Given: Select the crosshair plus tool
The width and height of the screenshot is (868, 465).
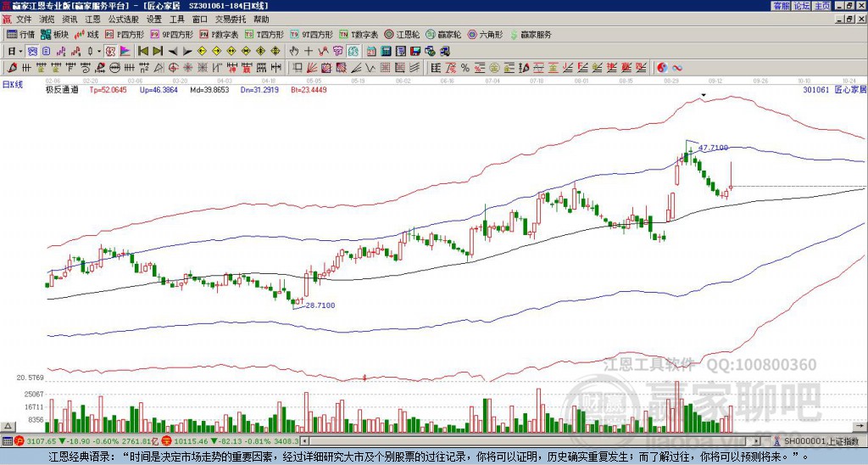Looking at the screenshot, I should pos(309,51).
